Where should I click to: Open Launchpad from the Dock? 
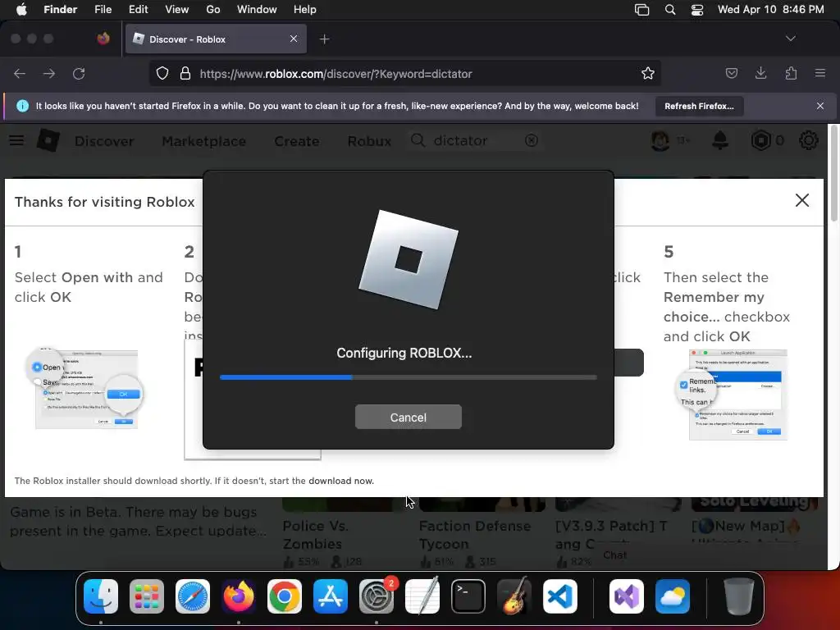(x=146, y=596)
